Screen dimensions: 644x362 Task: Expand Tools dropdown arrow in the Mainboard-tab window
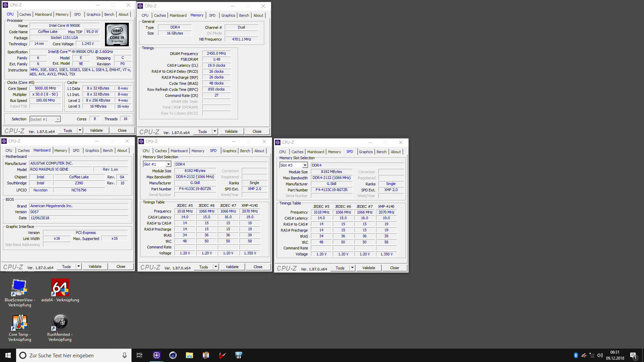78,266
